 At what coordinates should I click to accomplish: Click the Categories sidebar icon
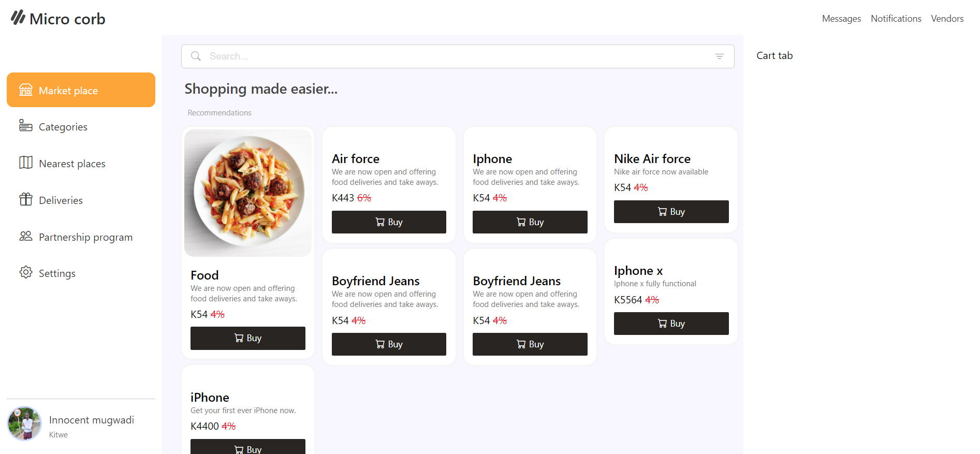(x=26, y=126)
